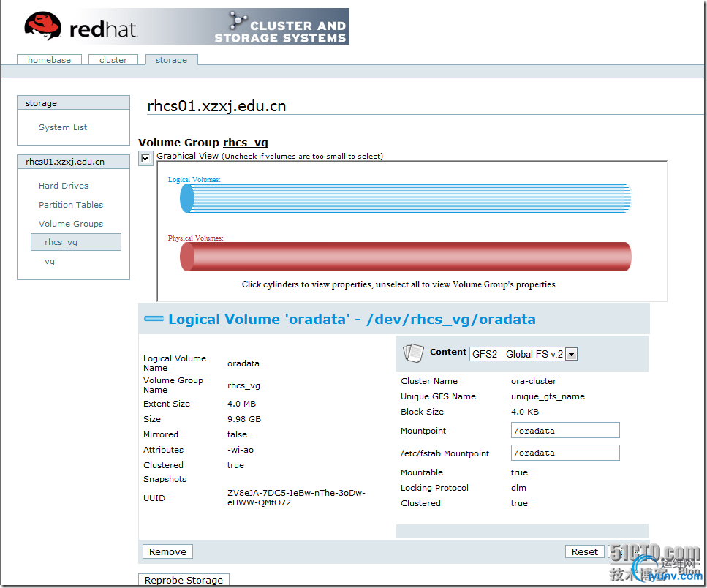Open the Hard Drives link
Image resolution: width=707 pixels, height=588 pixels.
coord(64,186)
